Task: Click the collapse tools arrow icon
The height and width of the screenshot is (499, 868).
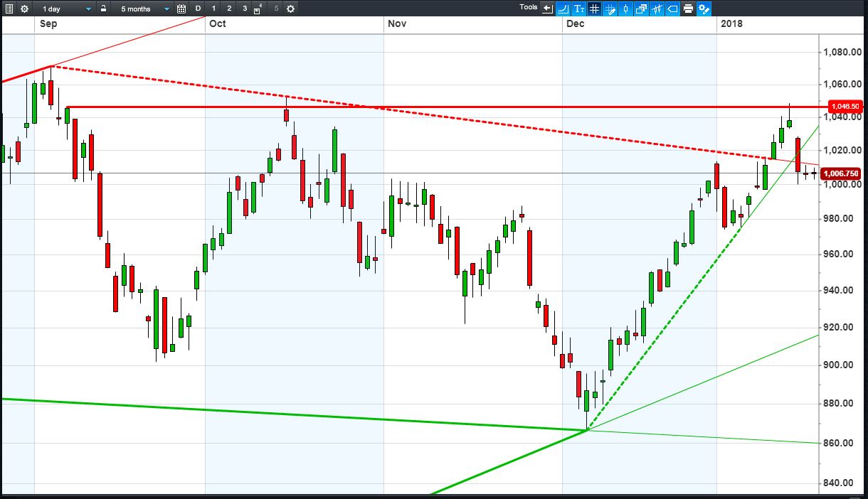Action: 547,9
